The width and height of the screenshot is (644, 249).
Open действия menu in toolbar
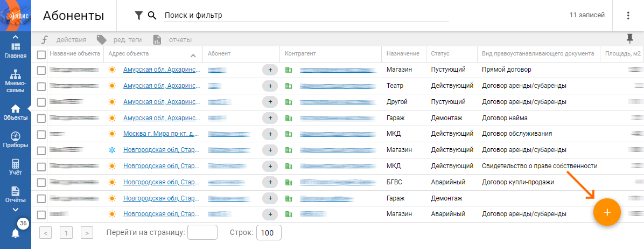pos(65,40)
